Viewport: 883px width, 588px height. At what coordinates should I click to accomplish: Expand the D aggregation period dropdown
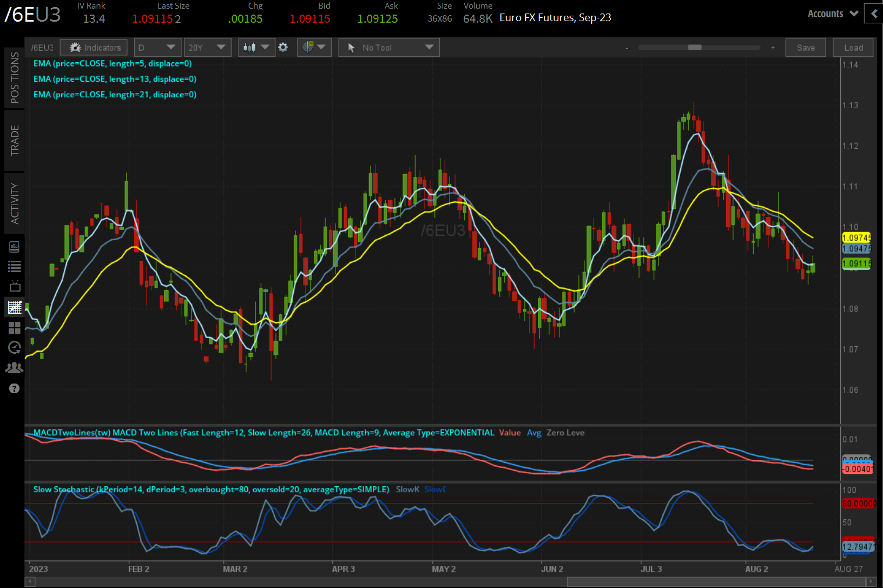click(x=157, y=48)
